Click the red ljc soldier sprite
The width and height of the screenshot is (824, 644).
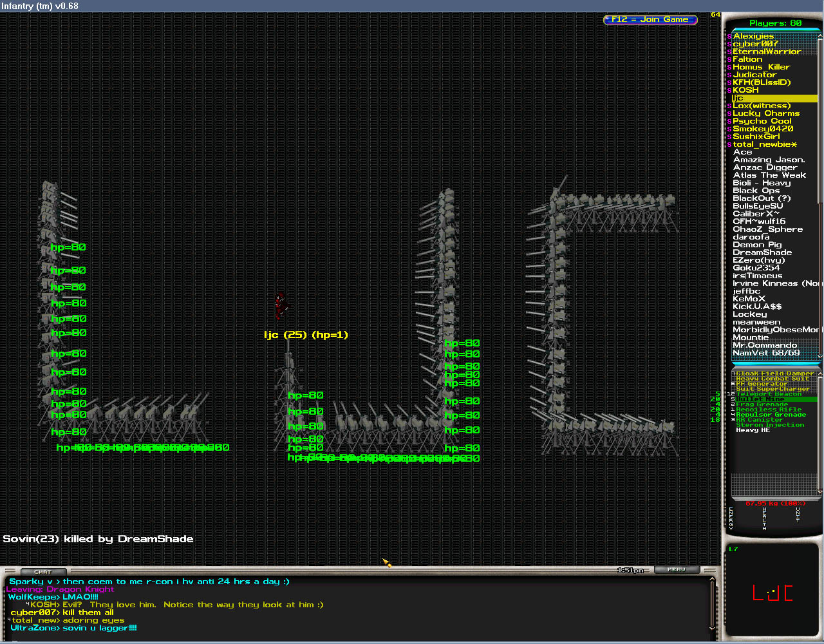tap(280, 305)
